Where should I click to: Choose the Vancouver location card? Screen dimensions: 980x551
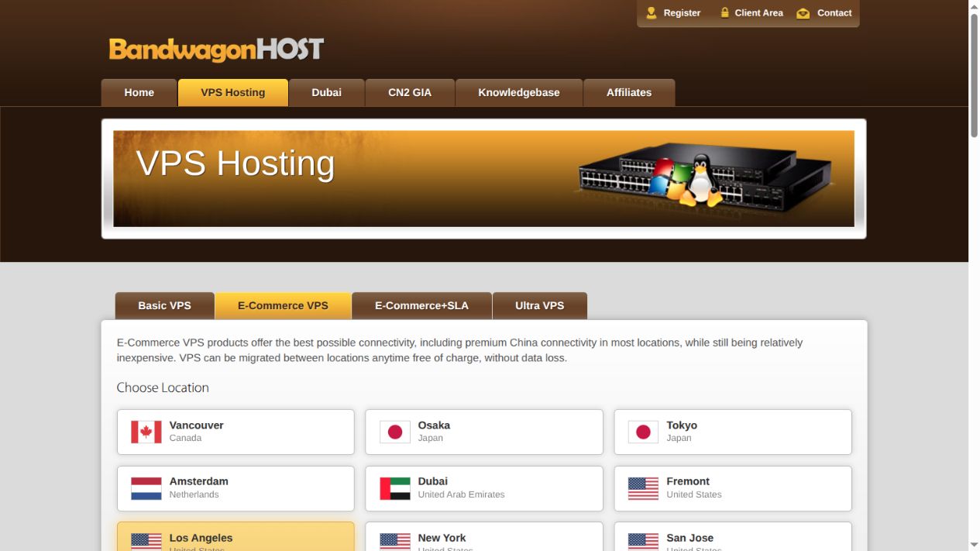tap(236, 432)
